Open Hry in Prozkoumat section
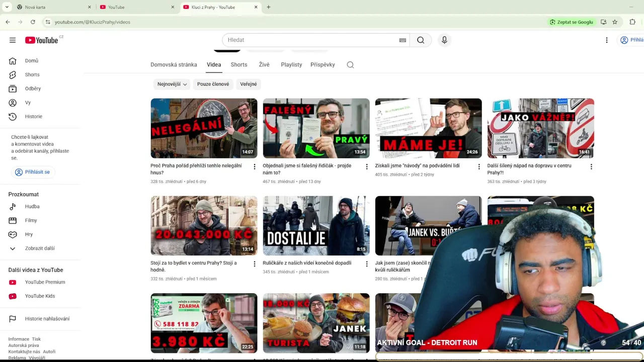The height and width of the screenshot is (362, 644). pyautogui.click(x=29, y=234)
